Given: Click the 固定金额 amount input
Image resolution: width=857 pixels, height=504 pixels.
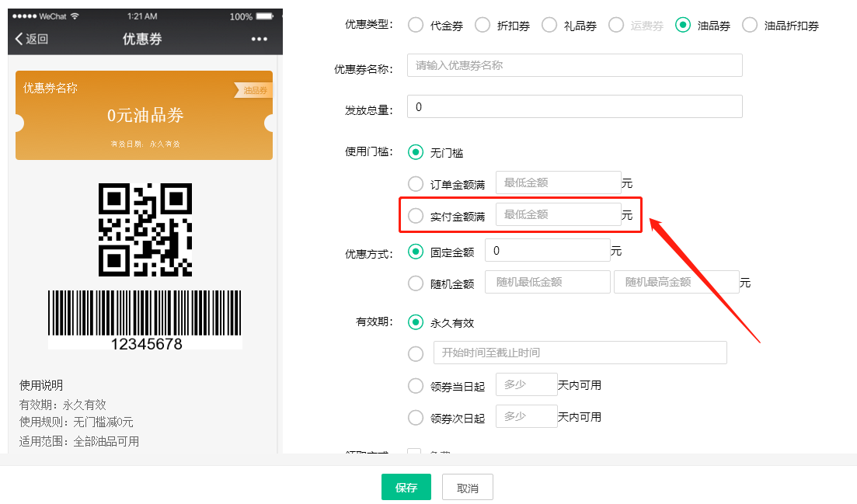Looking at the screenshot, I should point(548,250).
